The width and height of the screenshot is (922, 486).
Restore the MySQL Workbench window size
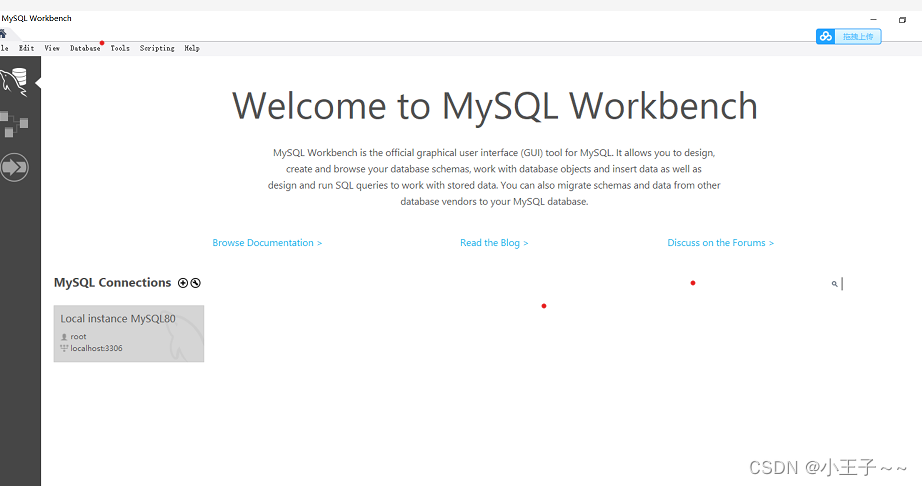(x=902, y=19)
